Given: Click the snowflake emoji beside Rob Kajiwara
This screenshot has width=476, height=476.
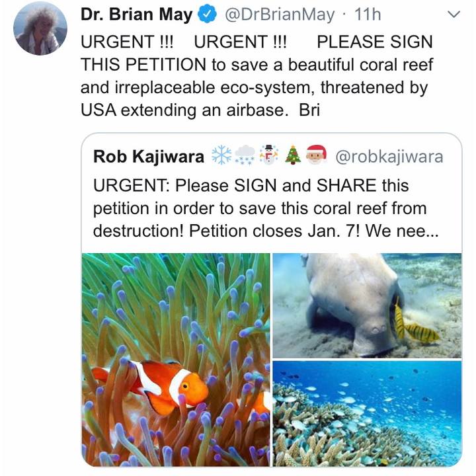Looking at the screenshot, I should tap(221, 157).
